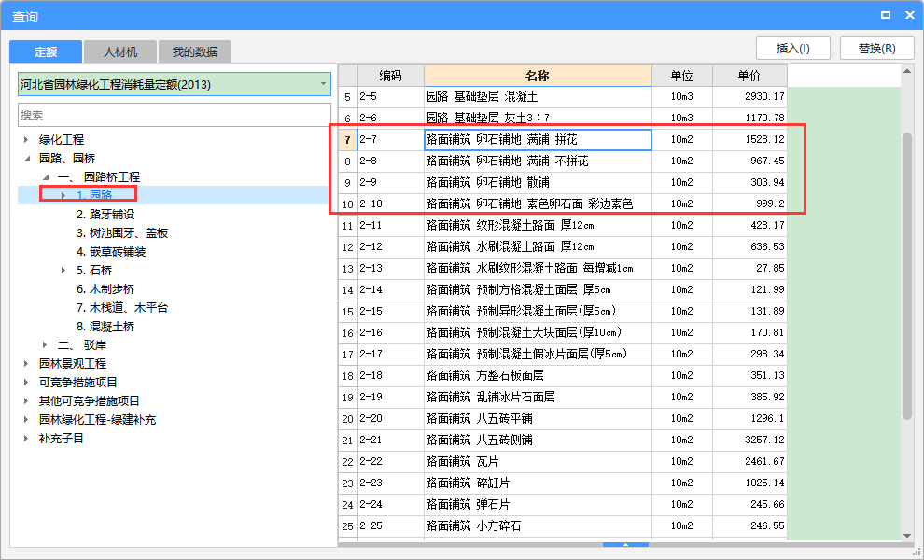
Task: Expand the 园林景观工程 node
Action: [26, 364]
